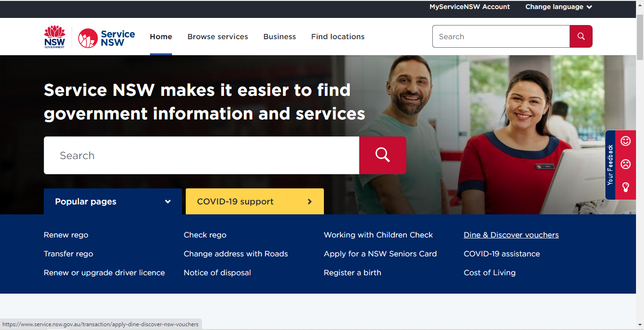Screen dimensions: 644x330
Task: Open the COVID-19 assistance link
Action: (502, 254)
